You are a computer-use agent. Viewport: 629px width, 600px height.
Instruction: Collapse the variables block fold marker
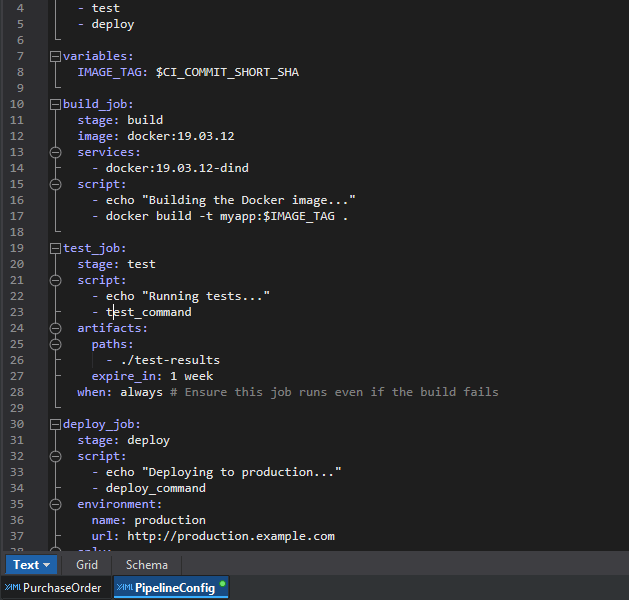55,56
